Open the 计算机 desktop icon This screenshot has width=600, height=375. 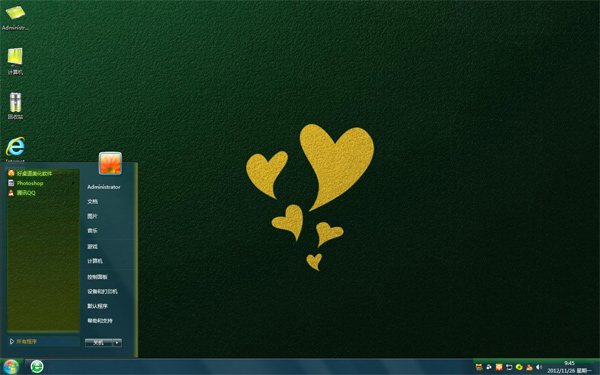[x=15, y=61]
